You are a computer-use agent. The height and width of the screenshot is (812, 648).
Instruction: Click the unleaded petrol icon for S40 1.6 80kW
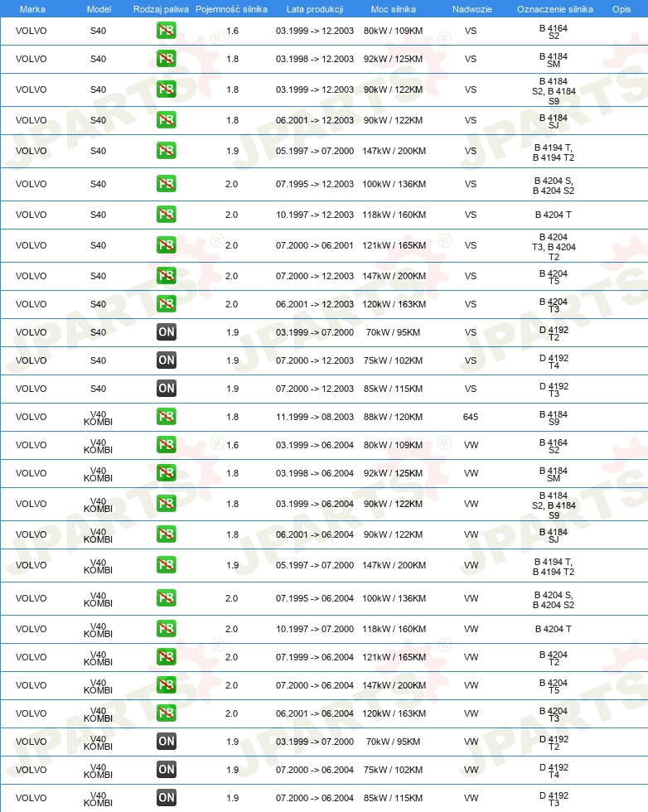pos(167,31)
